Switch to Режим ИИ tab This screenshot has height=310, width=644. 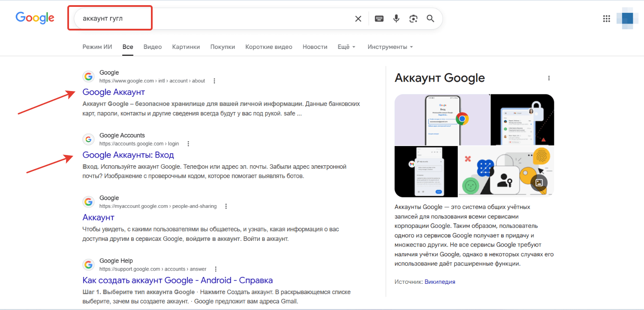point(97,47)
